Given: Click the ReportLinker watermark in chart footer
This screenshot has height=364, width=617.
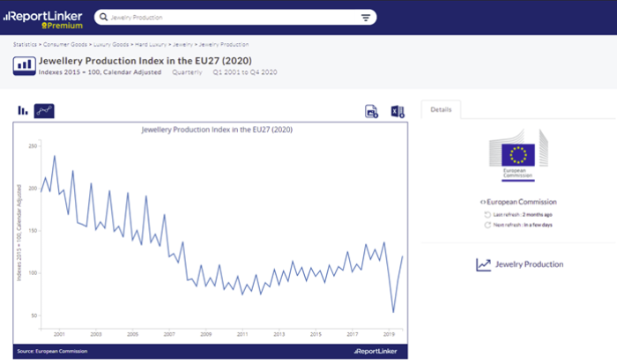Looking at the screenshot, I should pyautogui.click(x=379, y=351).
